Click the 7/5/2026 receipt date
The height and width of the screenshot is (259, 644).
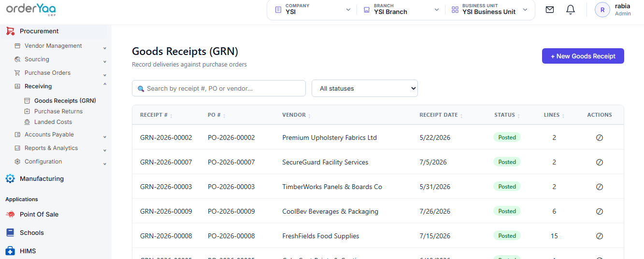[433, 162]
